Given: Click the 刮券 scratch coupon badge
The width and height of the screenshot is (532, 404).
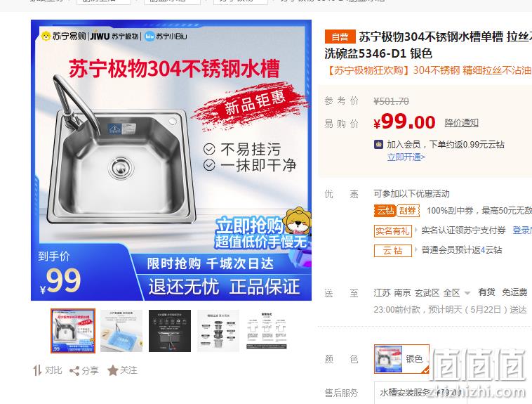Looking at the screenshot, I should click(408, 211).
